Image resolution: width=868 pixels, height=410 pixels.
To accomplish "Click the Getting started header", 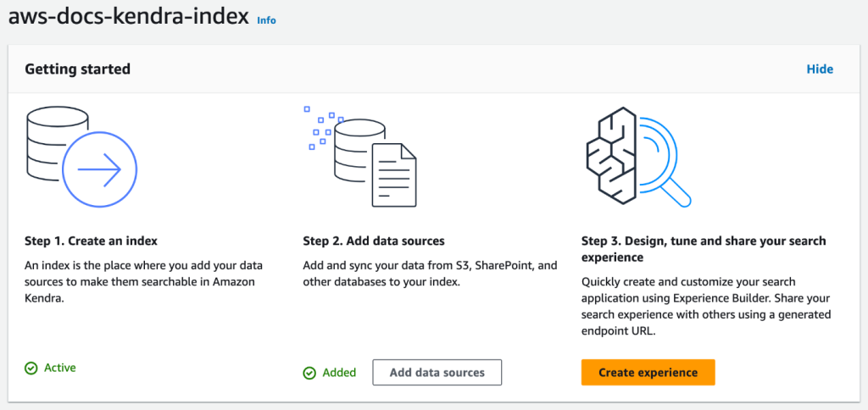I will [x=78, y=69].
